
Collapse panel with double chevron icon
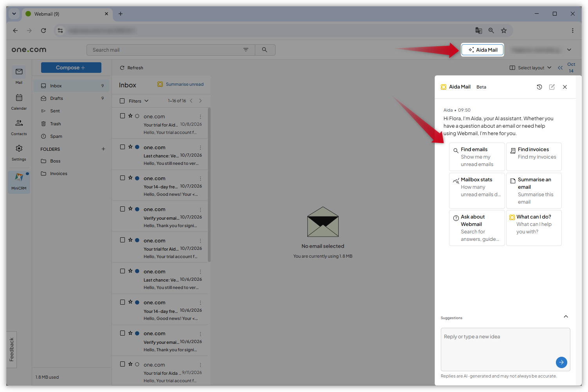click(x=560, y=68)
